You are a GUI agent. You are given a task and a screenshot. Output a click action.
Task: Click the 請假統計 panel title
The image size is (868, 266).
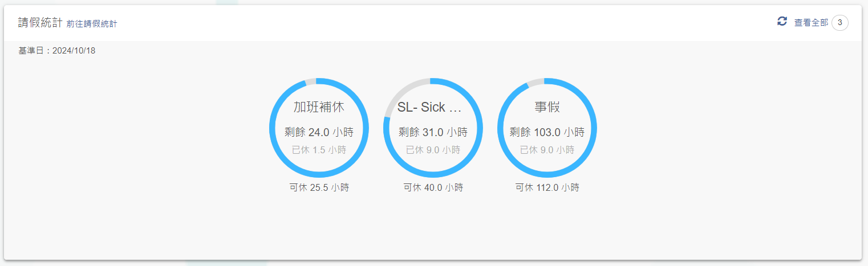click(40, 23)
